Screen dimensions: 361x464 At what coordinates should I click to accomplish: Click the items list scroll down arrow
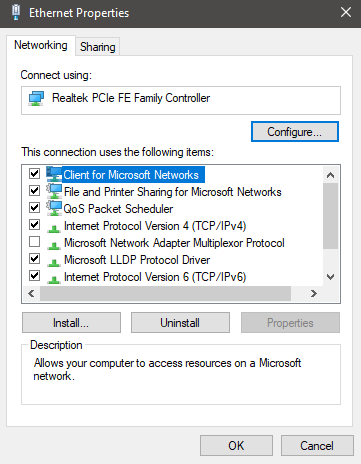(x=330, y=277)
